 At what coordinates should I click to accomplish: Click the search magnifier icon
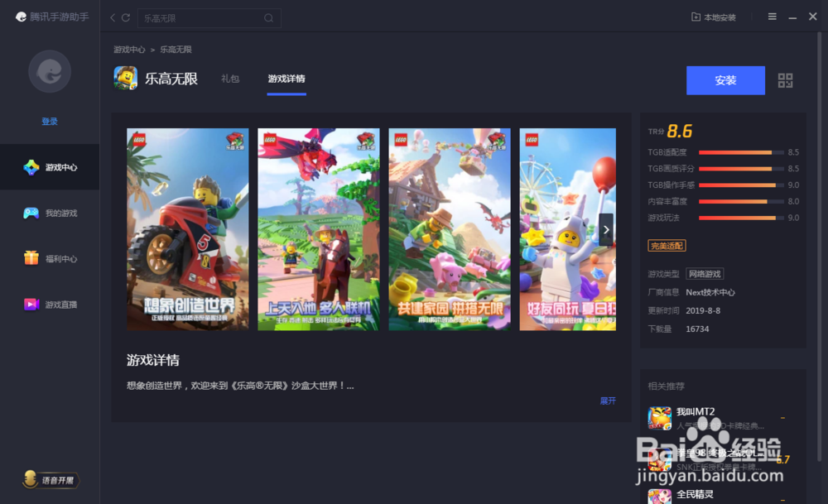(x=268, y=17)
